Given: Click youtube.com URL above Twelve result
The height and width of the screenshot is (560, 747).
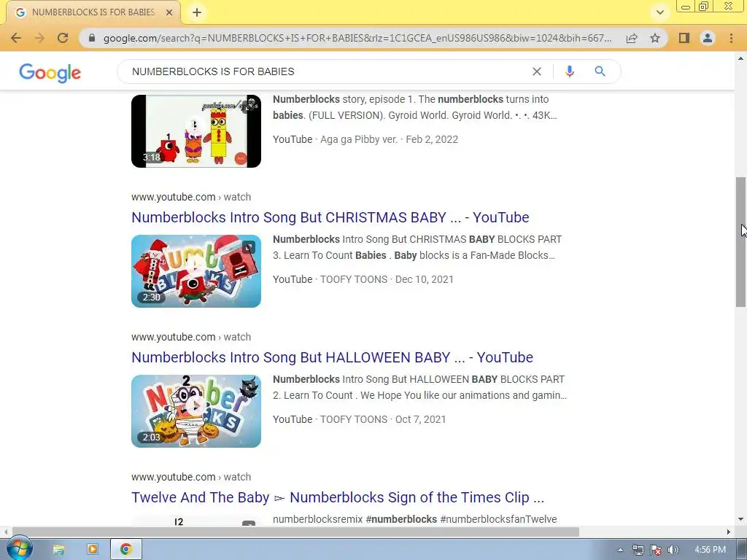Looking at the screenshot, I should 191,477.
